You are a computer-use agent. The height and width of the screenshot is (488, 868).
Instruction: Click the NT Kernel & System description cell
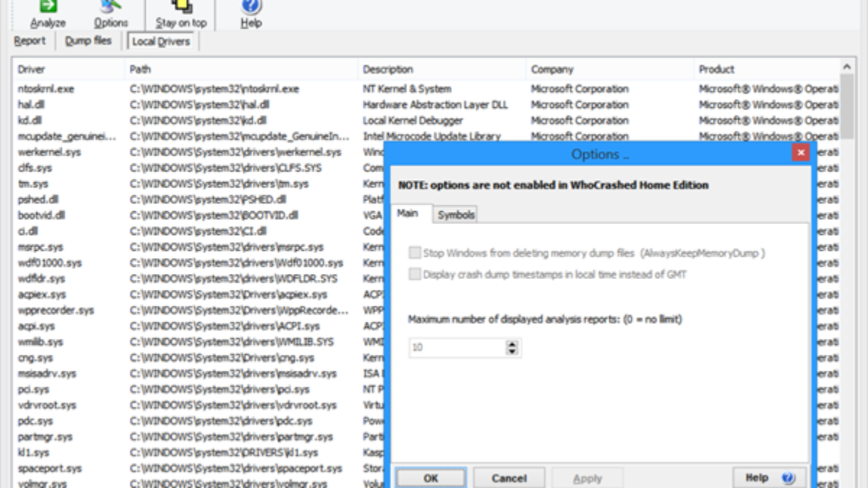(x=407, y=89)
